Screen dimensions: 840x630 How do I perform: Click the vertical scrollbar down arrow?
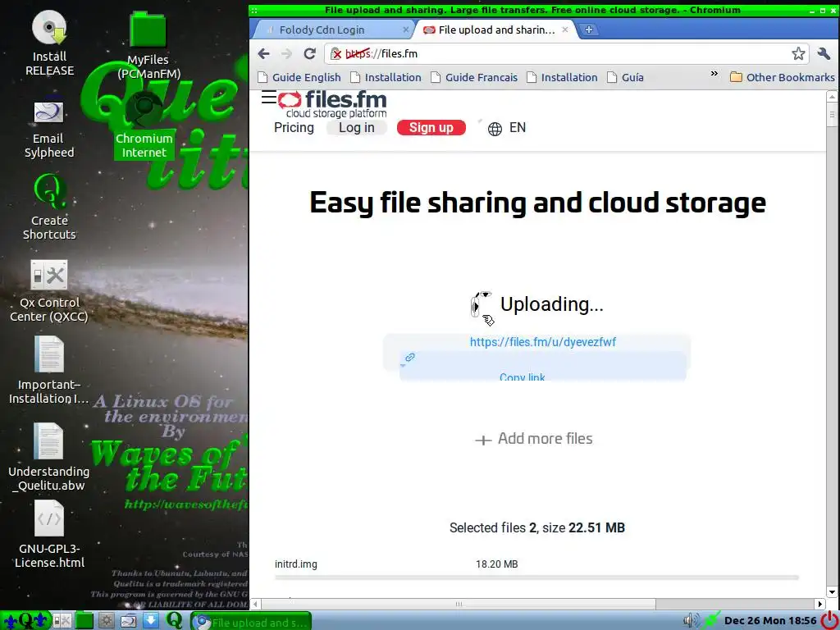[832, 592]
